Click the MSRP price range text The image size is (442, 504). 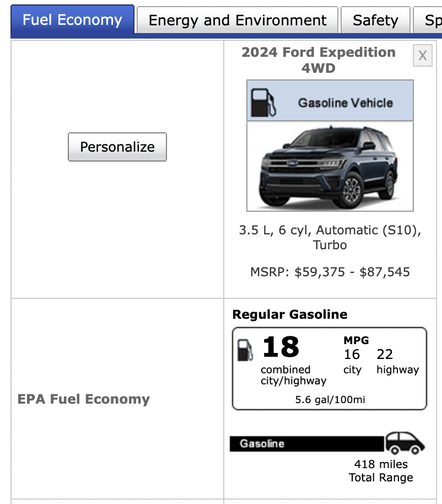point(330,272)
